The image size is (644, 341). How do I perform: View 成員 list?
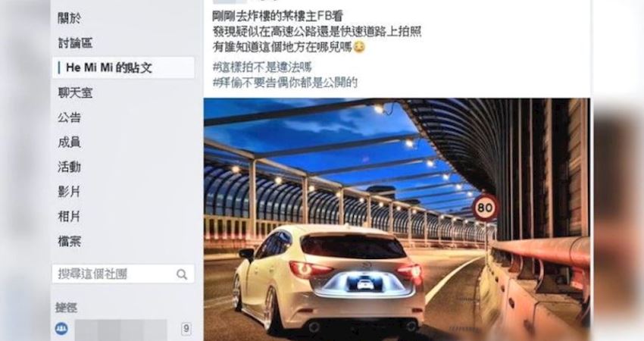[69, 142]
